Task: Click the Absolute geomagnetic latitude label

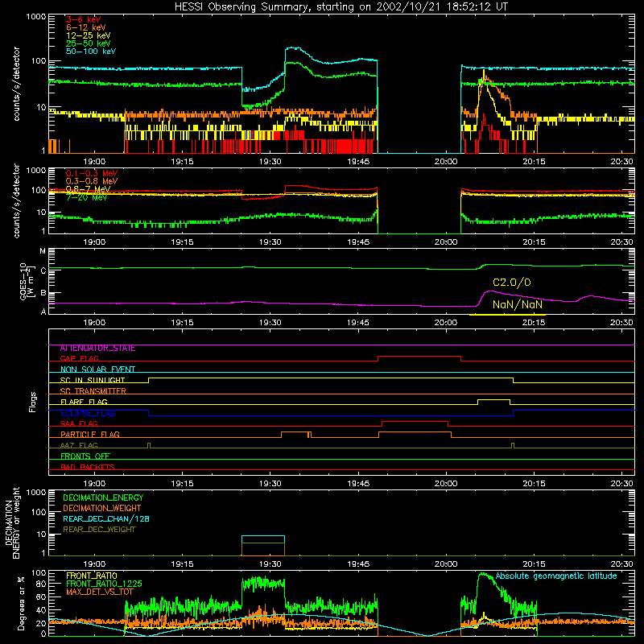Action: click(x=556, y=576)
